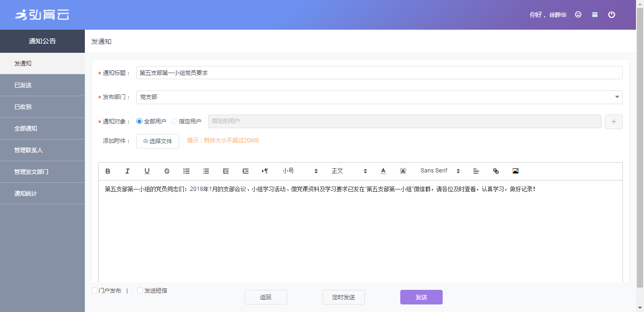The image size is (644, 312).
Task: Click the power logout icon
Action: pyautogui.click(x=611, y=15)
